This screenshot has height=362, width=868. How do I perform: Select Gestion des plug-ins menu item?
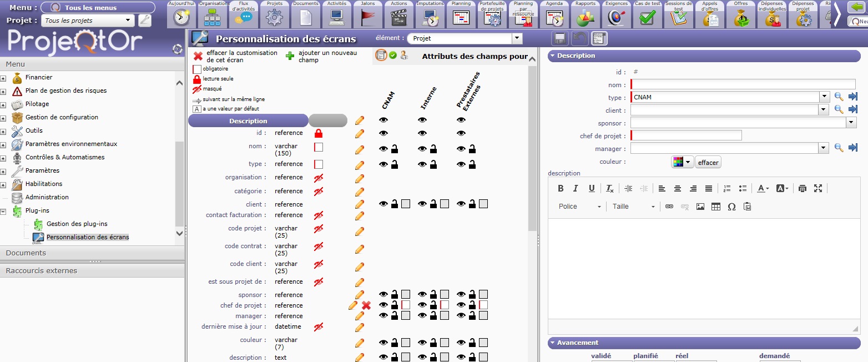tap(77, 224)
